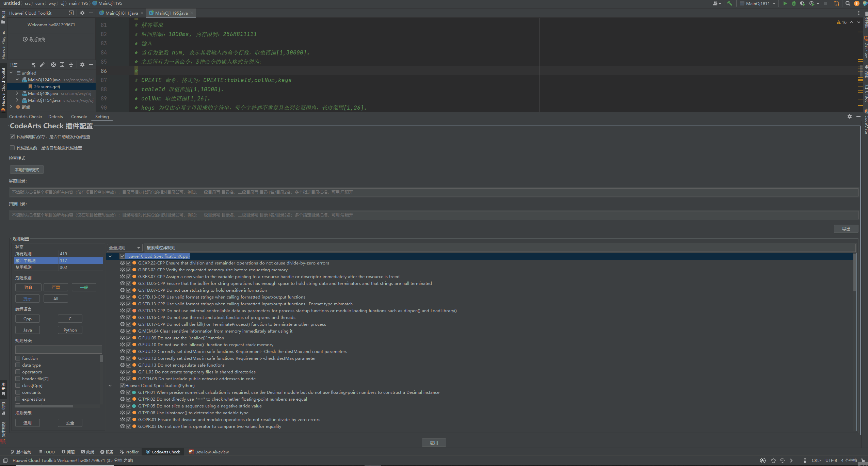Click the 应用 apply button
The height and width of the screenshot is (466, 868).
pos(434,443)
